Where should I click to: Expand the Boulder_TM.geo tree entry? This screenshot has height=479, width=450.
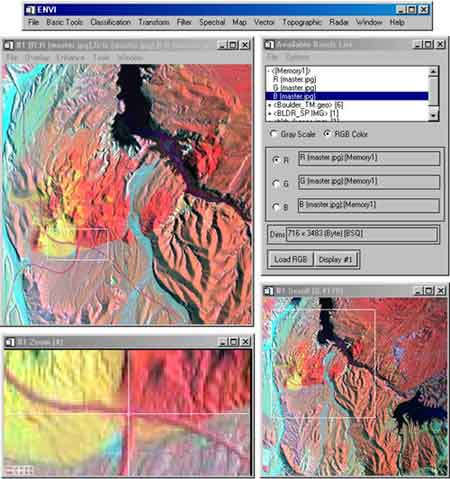click(270, 105)
